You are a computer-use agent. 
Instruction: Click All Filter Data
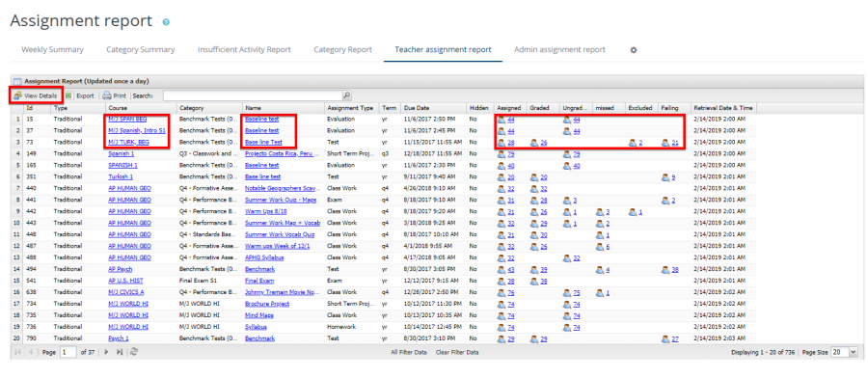pyautogui.click(x=409, y=352)
